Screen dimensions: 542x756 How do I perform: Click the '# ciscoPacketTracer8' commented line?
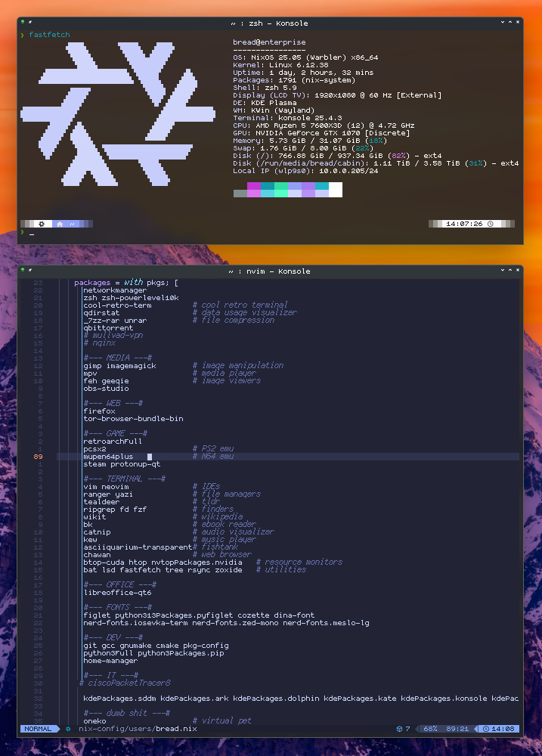[125, 683]
